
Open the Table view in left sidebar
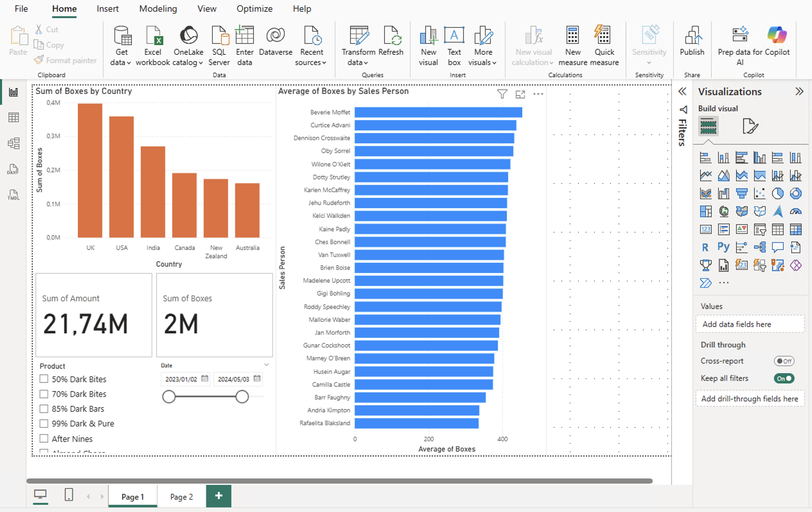pyautogui.click(x=13, y=117)
